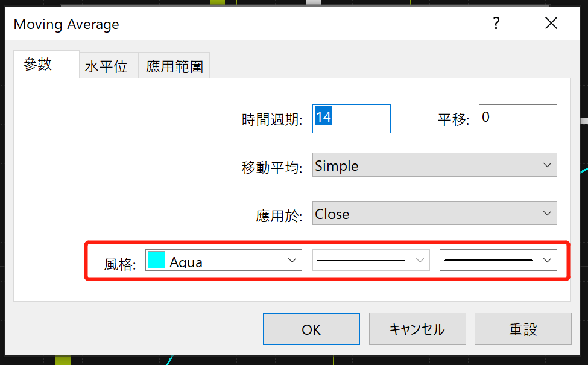
Task: Click the 時間週期 input field
Action: [x=352, y=119]
